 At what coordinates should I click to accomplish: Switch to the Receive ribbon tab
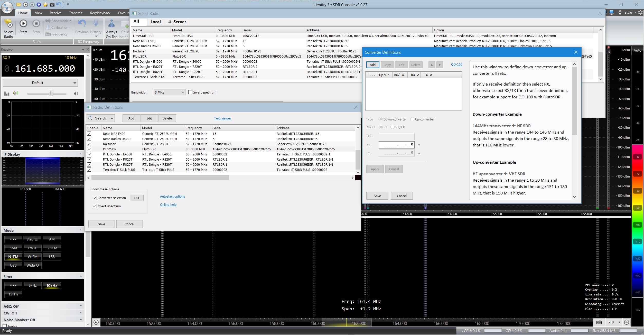55,13
